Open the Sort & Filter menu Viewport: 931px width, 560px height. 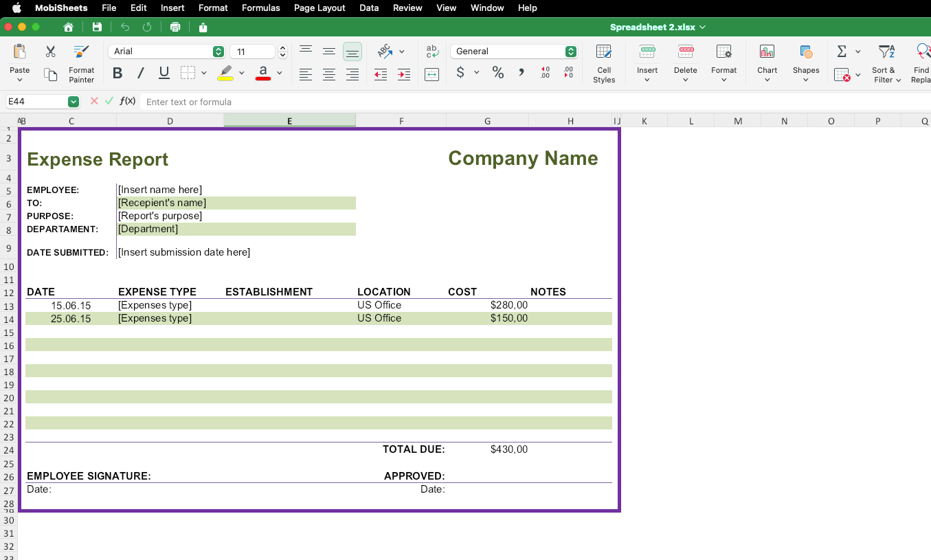click(886, 65)
